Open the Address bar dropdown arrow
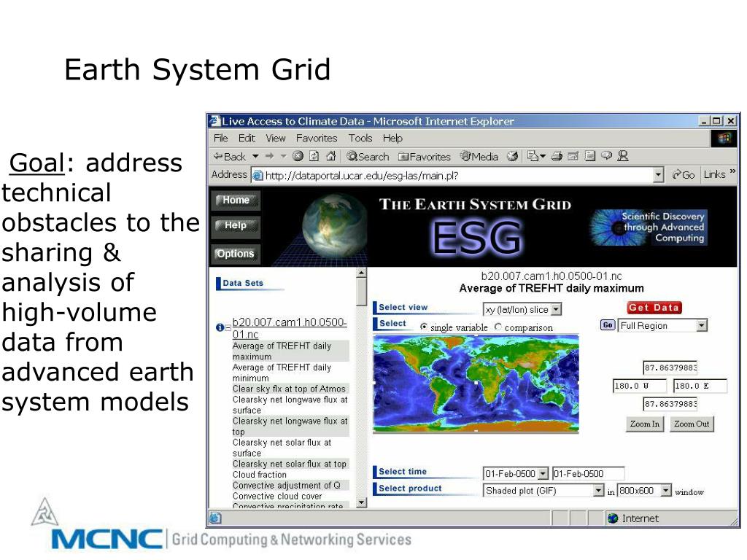 pyautogui.click(x=658, y=175)
